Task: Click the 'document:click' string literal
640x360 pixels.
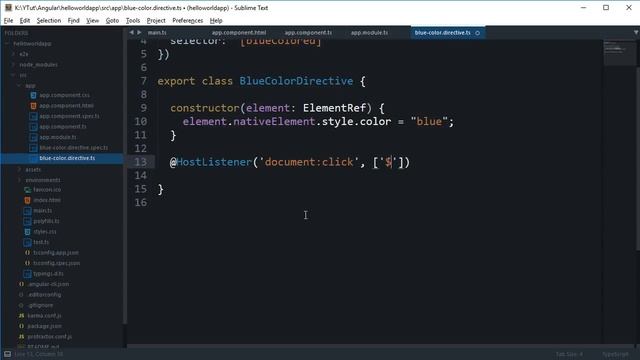Action: pos(309,162)
